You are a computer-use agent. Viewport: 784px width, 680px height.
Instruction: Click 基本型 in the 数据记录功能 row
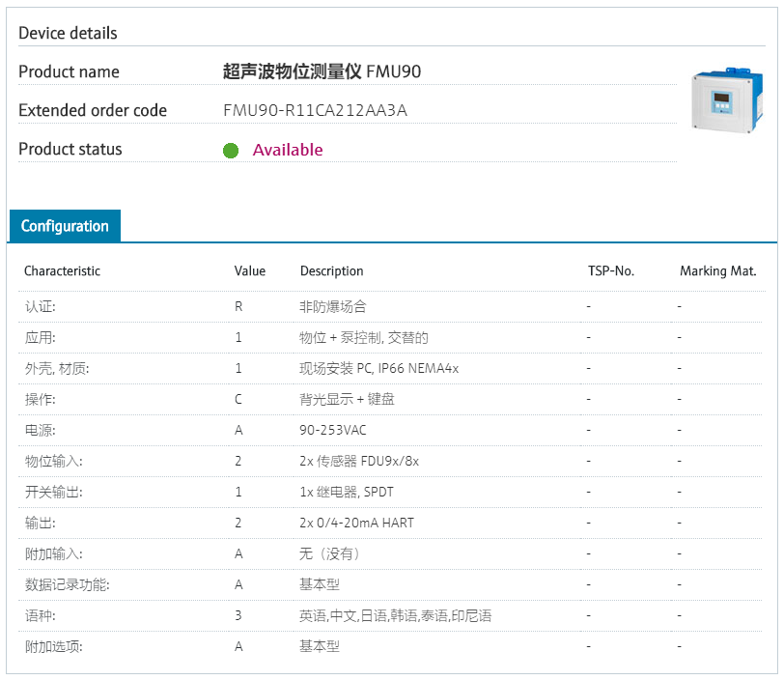click(320, 585)
